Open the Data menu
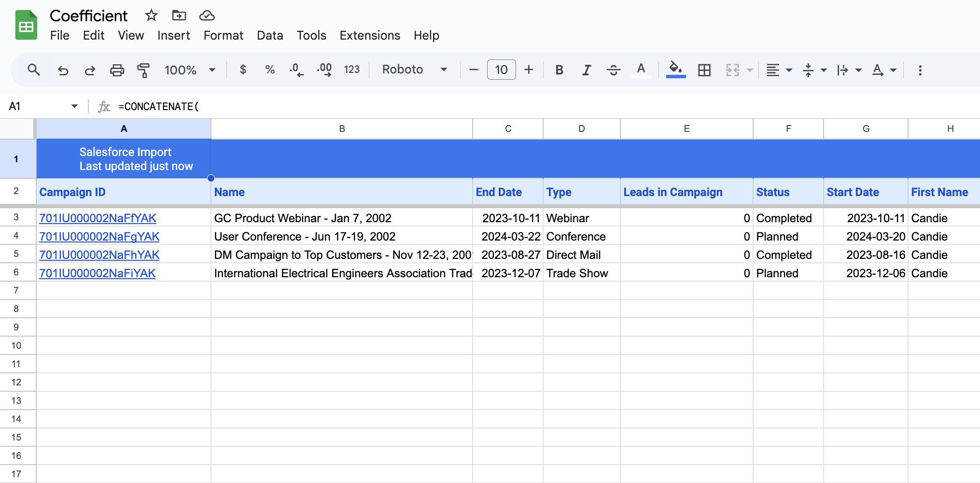 click(x=269, y=35)
